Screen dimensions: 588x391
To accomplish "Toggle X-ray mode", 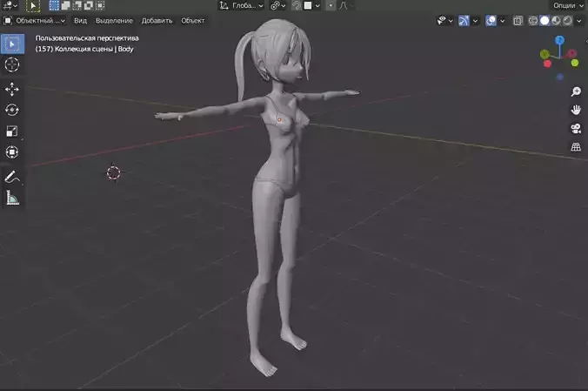I will point(518,20).
